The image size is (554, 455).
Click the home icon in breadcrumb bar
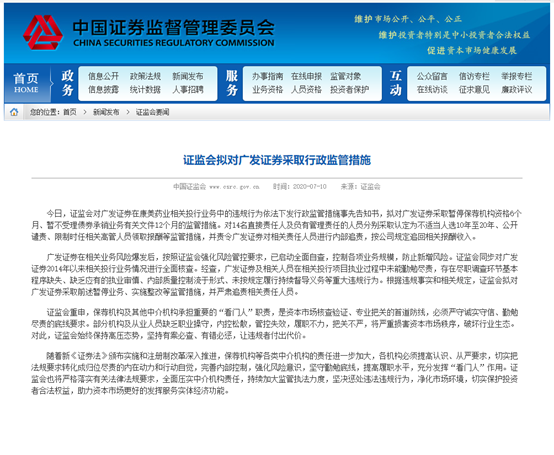14,112
